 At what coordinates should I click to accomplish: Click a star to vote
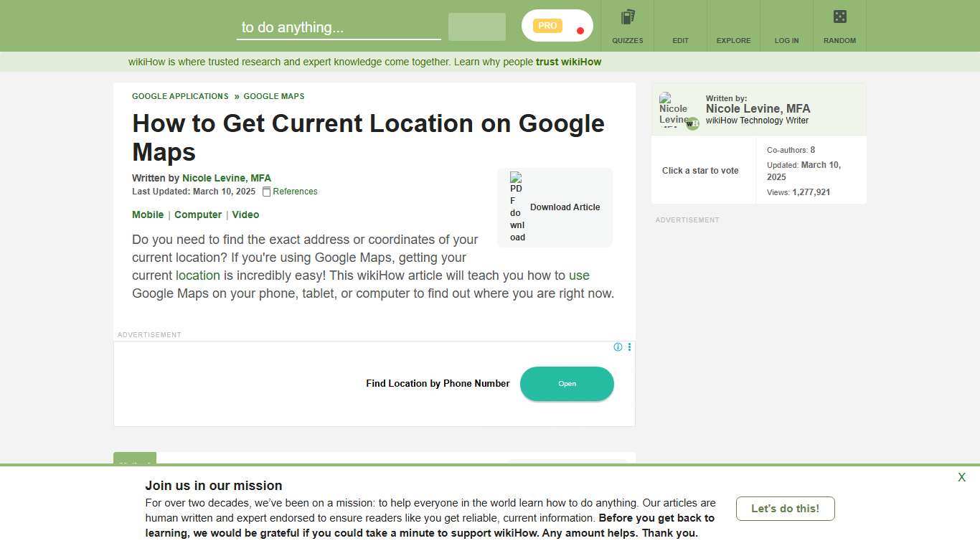click(699, 171)
